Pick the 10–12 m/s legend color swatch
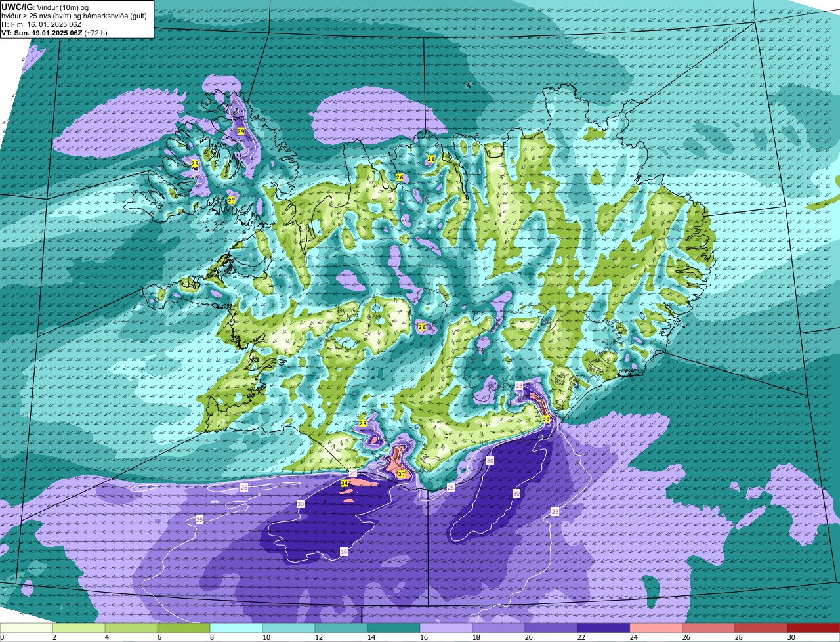The width and height of the screenshot is (840, 642). (x=289, y=628)
